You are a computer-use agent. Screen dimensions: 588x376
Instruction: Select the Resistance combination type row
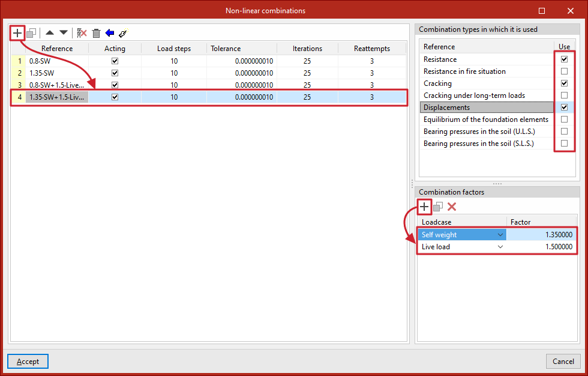[x=497, y=59]
